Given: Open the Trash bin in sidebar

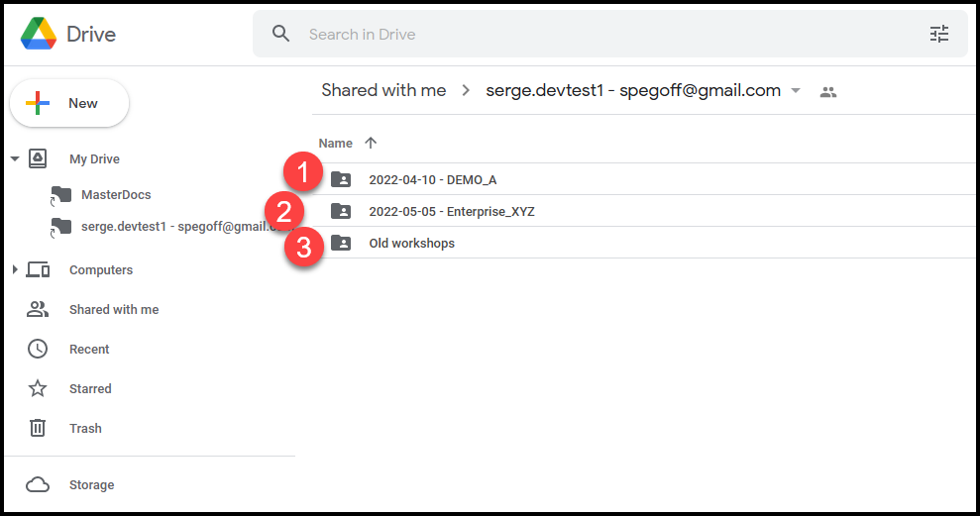Looking at the screenshot, I should pyautogui.click(x=85, y=428).
